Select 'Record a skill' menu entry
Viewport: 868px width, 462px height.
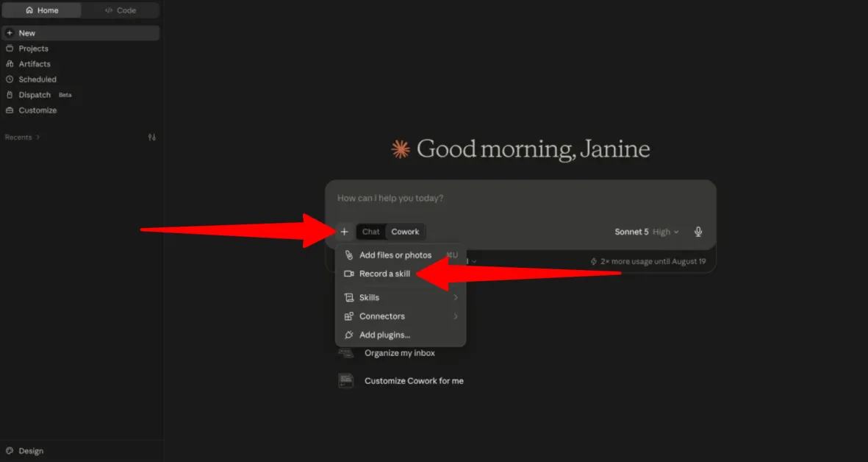(401, 274)
